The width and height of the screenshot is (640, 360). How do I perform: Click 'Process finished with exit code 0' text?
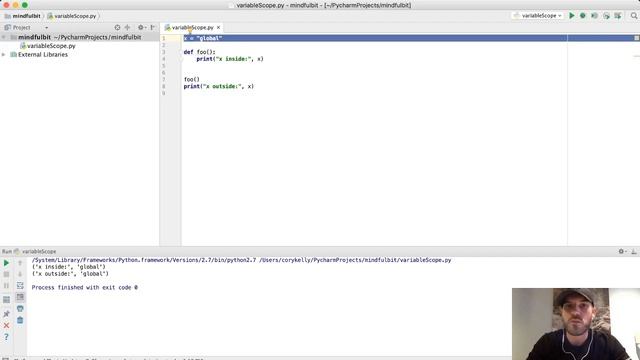tap(84, 287)
